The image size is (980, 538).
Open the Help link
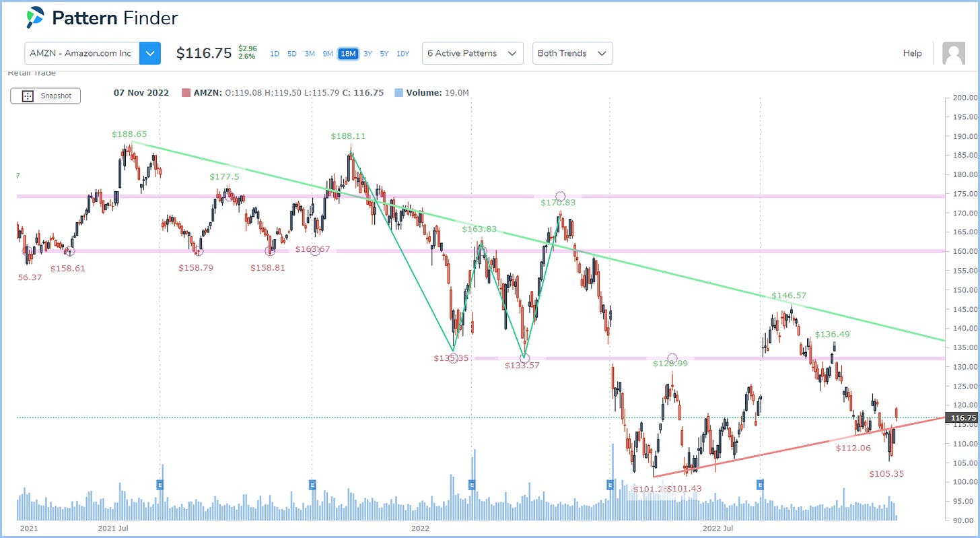(912, 53)
